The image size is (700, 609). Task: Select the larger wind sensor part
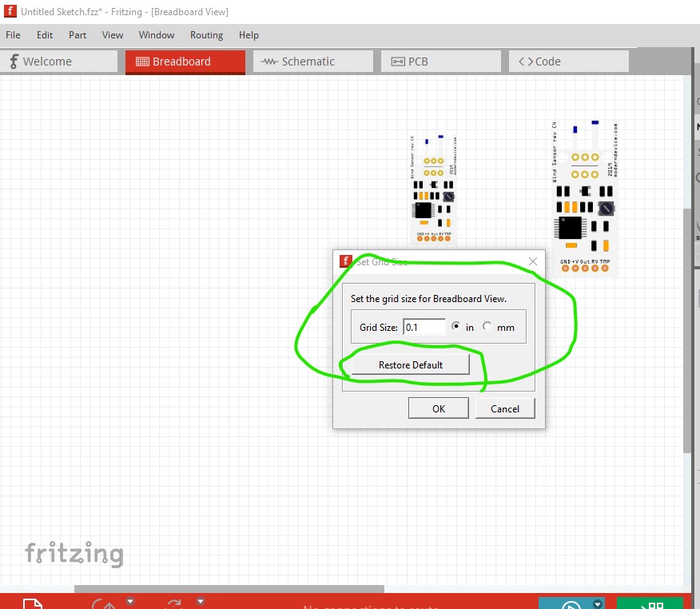(585, 198)
